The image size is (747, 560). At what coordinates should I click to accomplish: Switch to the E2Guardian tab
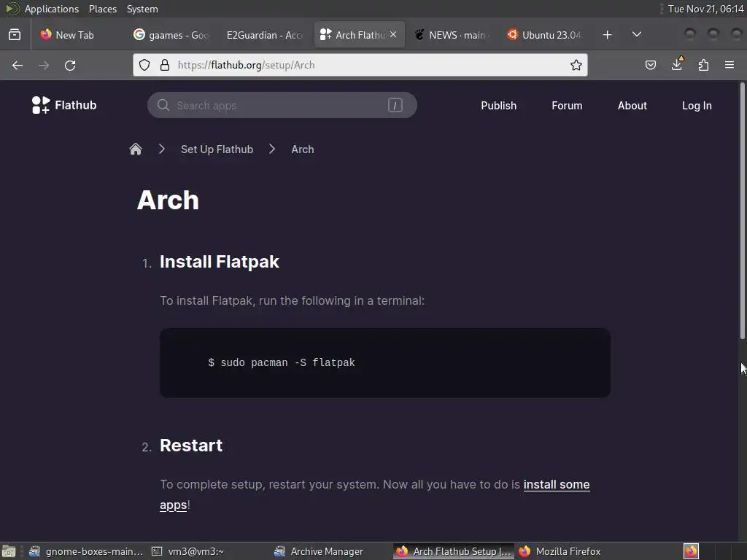point(264,35)
